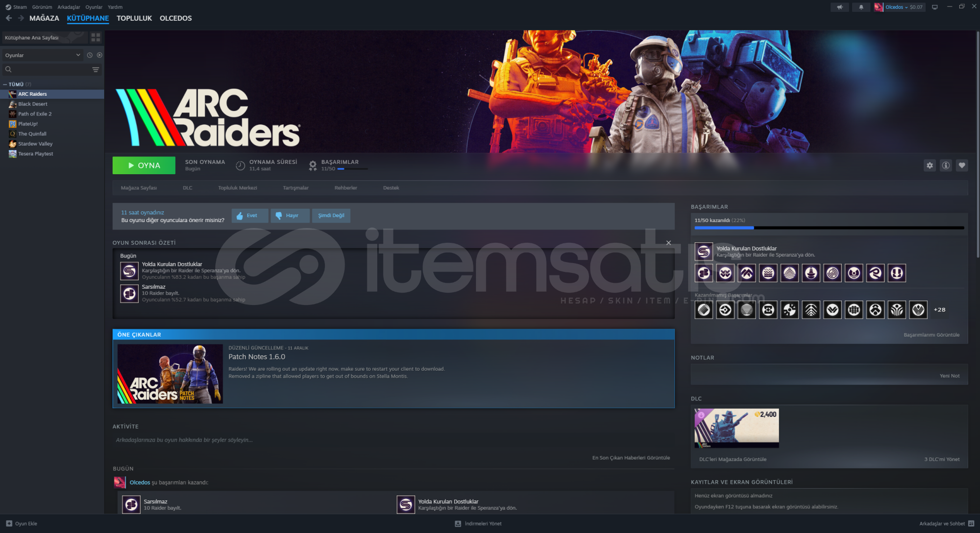Open the announcements megaphone icon
The image size is (980, 533).
coord(839,7)
